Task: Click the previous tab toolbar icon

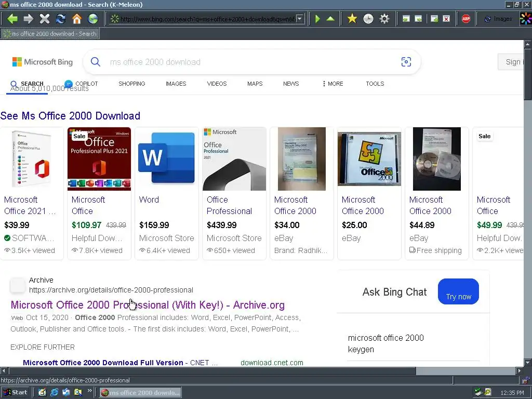Action: pyautogui.click(x=406, y=19)
